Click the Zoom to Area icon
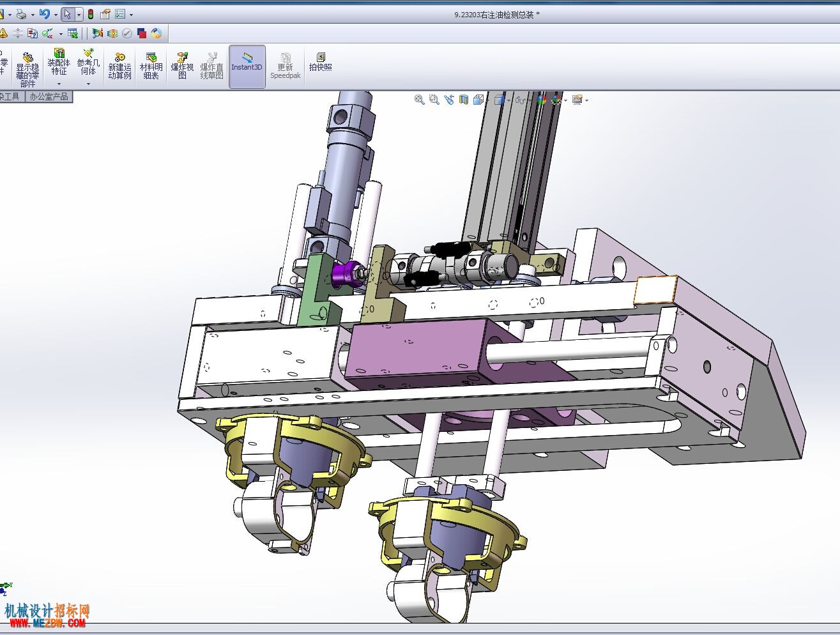 coord(434,100)
